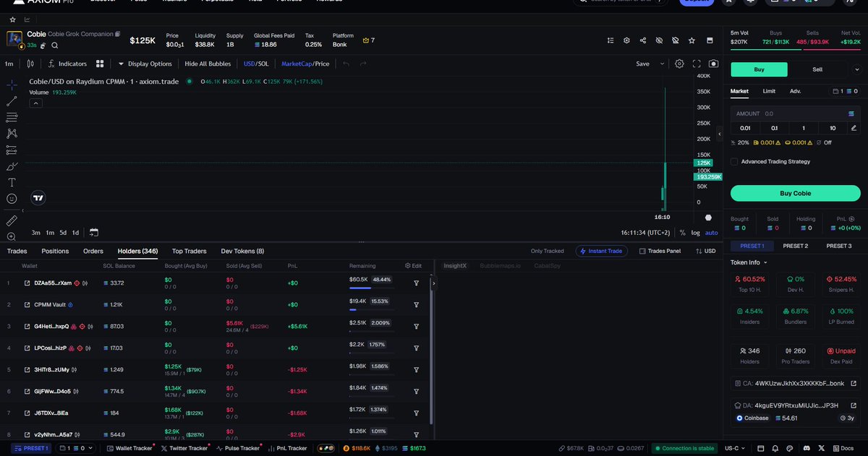This screenshot has width=868, height=456.
Task: Open the wallet selector in bottom bar
Action: pyautogui.click(x=75, y=448)
